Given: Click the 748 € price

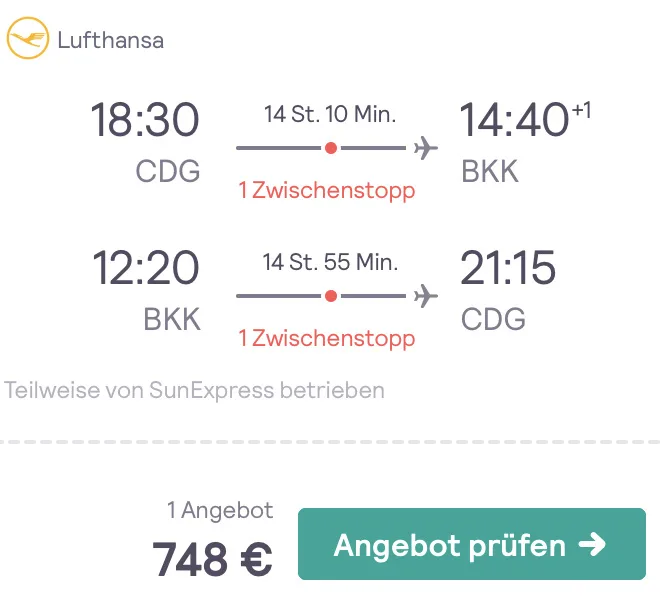Looking at the screenshot, I should (212, 559).
